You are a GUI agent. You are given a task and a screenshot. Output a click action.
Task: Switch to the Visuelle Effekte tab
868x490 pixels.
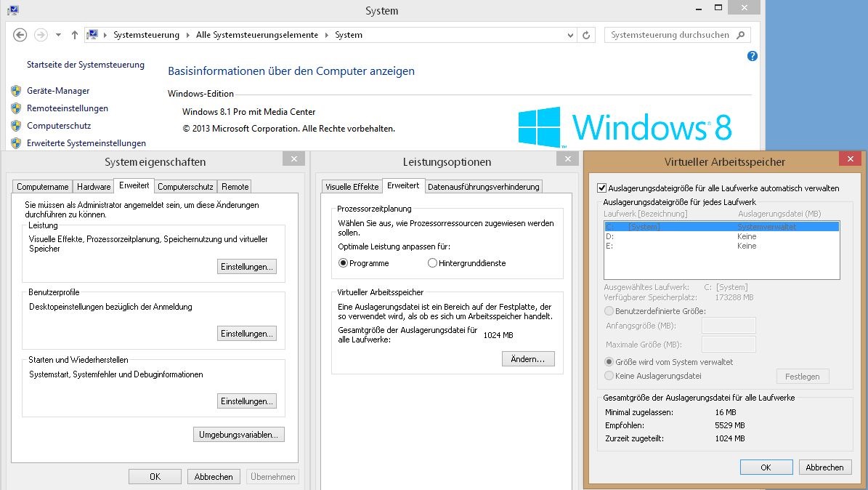[352, 187]
